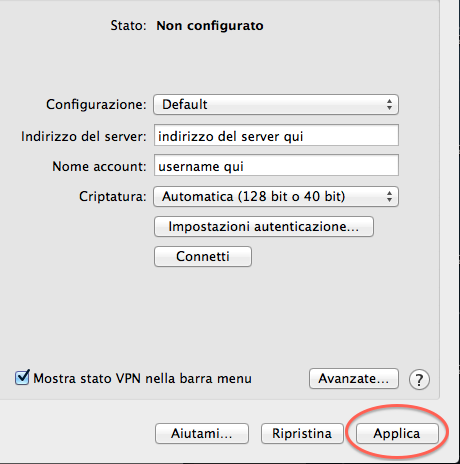Click the Indirizzo del server input field
This screenshot has height=464, width=460.
276,135
